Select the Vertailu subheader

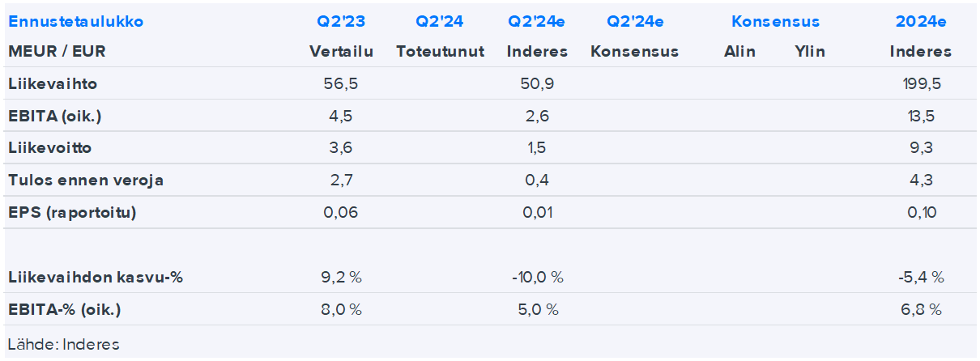tap(341, 52)
